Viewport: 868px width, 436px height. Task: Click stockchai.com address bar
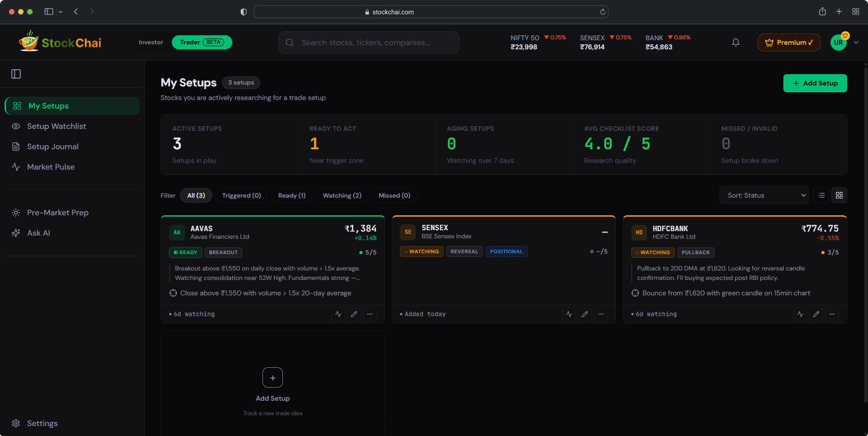(x=431, y=12)
